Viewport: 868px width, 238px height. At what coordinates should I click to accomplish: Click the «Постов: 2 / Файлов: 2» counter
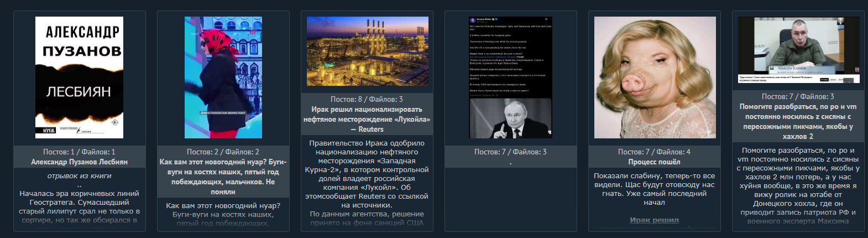[223, 152]
